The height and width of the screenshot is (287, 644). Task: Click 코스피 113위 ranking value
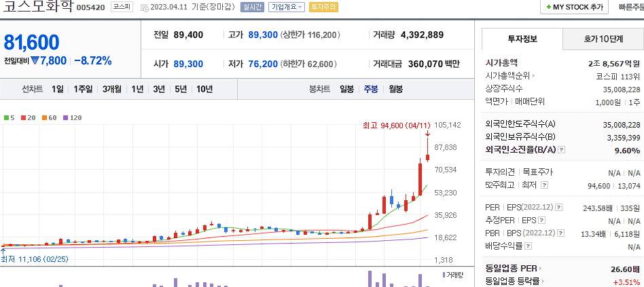point(618,76)
